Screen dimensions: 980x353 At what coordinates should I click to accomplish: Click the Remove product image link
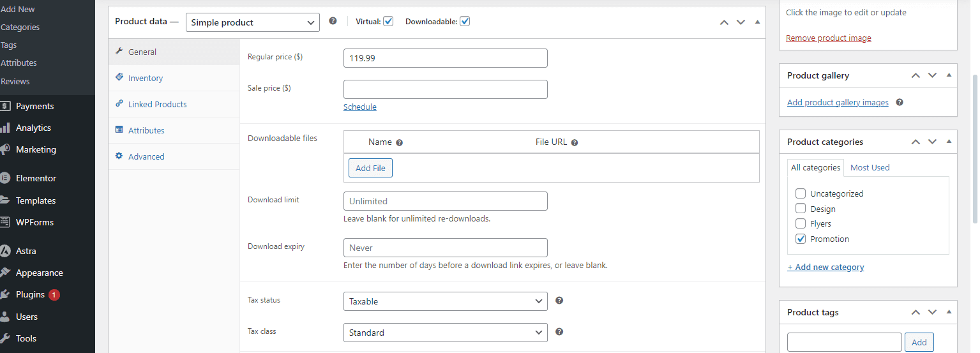coord(828,38)
